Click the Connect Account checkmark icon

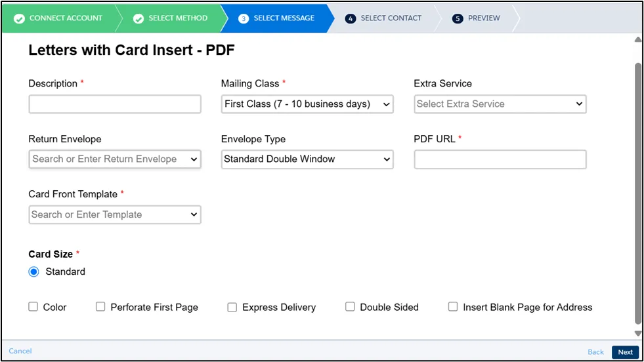(x=19, y=18)
